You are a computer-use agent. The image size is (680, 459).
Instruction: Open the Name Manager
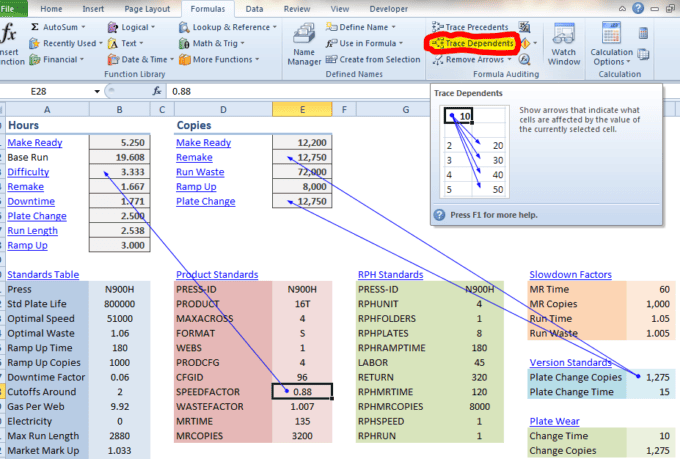(x=304, y=45)
